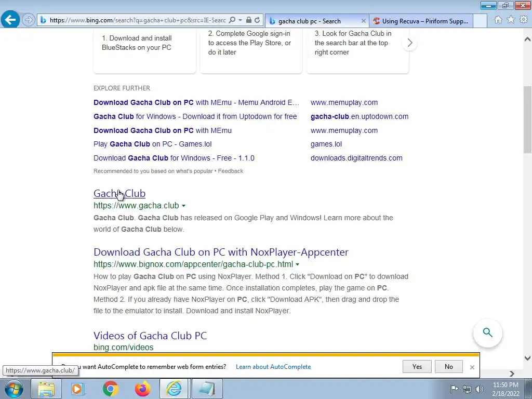Open the address bar dropdown arrow
Screen dimensions: 532x399
tap(240, 20)
